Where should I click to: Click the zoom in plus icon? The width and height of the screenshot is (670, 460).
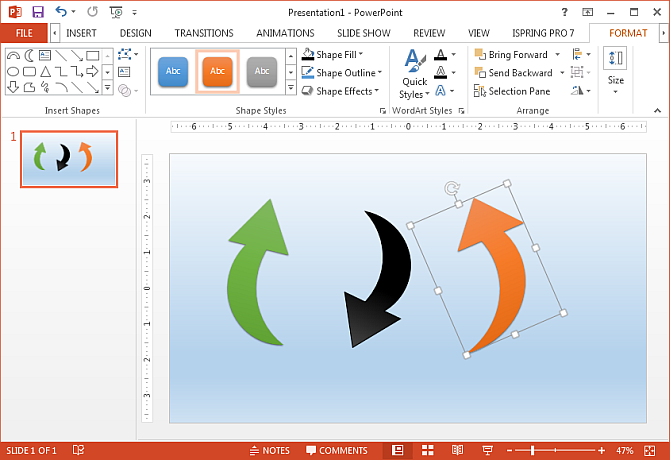coord(602,450)
